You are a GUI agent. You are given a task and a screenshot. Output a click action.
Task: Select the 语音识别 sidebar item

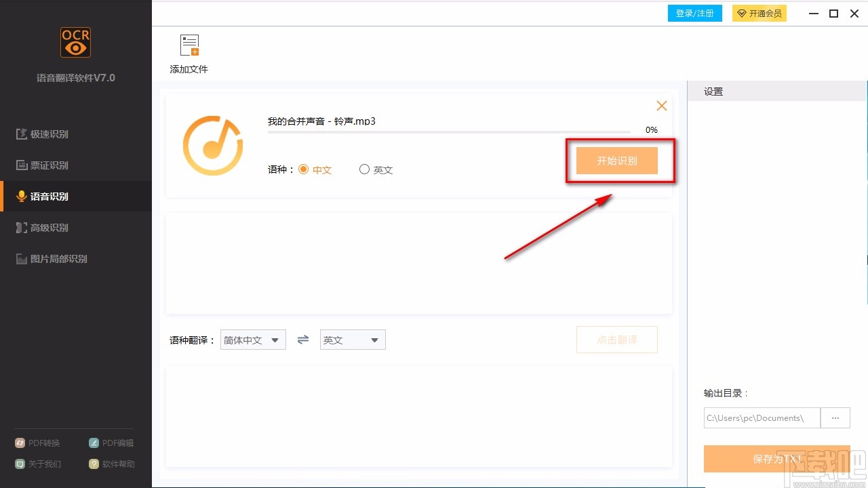(76, 197)
